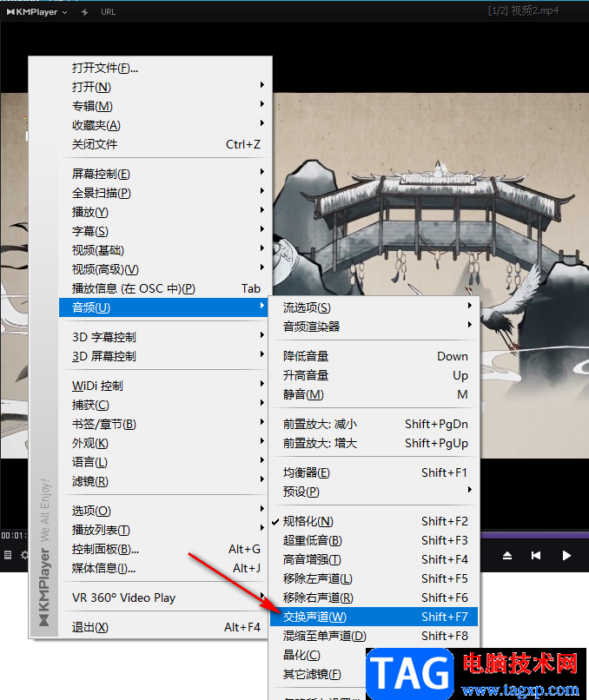
Task: Open the 滤镜(R) submenu
Action: (x=165, y=482)
